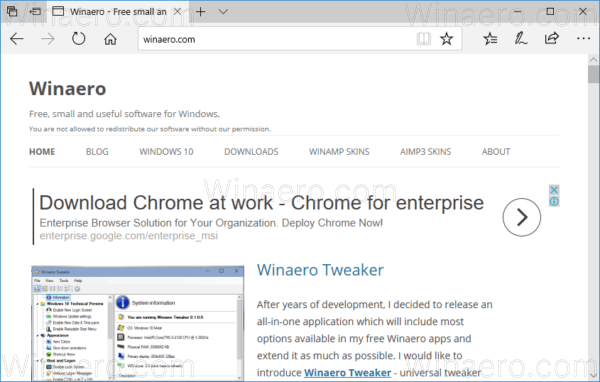Add page to favorites with star
The height and width of the screenshot is (382, 600).
[x=446, y=39]
